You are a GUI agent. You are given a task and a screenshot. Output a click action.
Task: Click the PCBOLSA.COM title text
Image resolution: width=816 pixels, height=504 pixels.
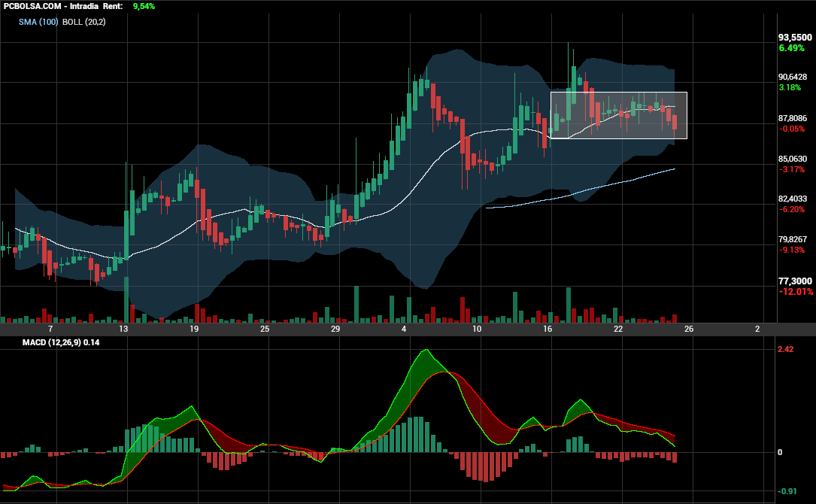(32, 6)
